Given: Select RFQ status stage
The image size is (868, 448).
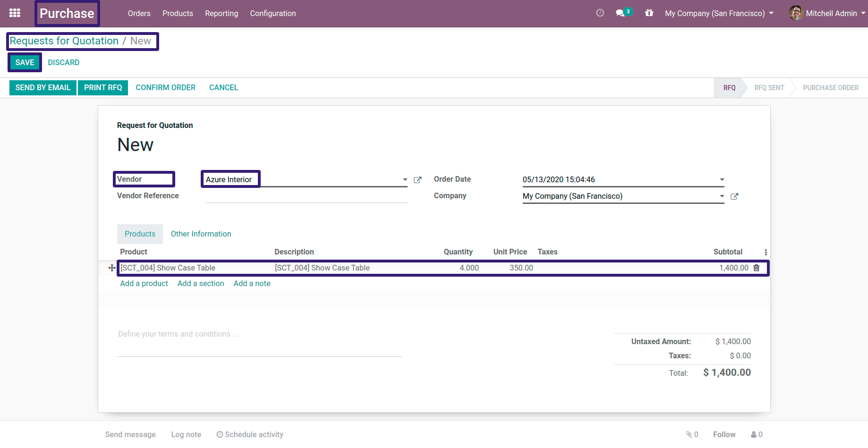Looking at the screenshot, I should pos(730,88).
